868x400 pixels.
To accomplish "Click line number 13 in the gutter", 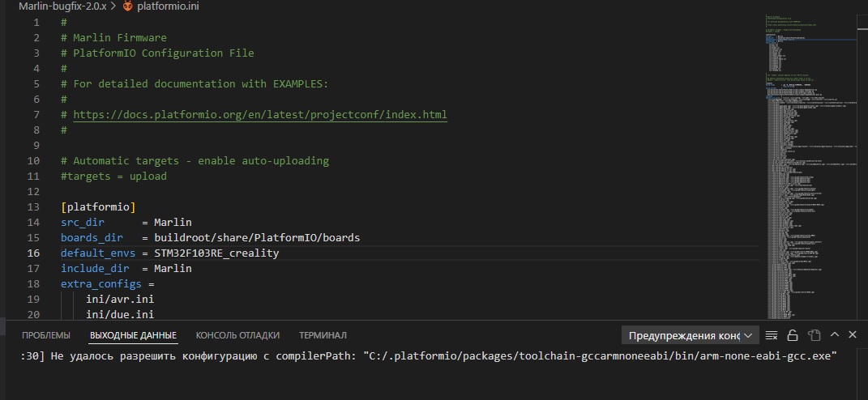I will coord(33,207).
